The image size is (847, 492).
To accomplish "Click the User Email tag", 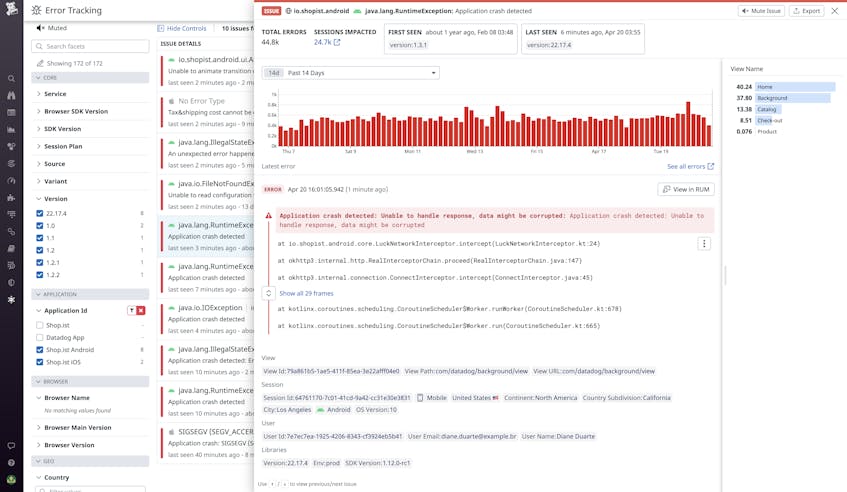I will (x=462, y=436).
